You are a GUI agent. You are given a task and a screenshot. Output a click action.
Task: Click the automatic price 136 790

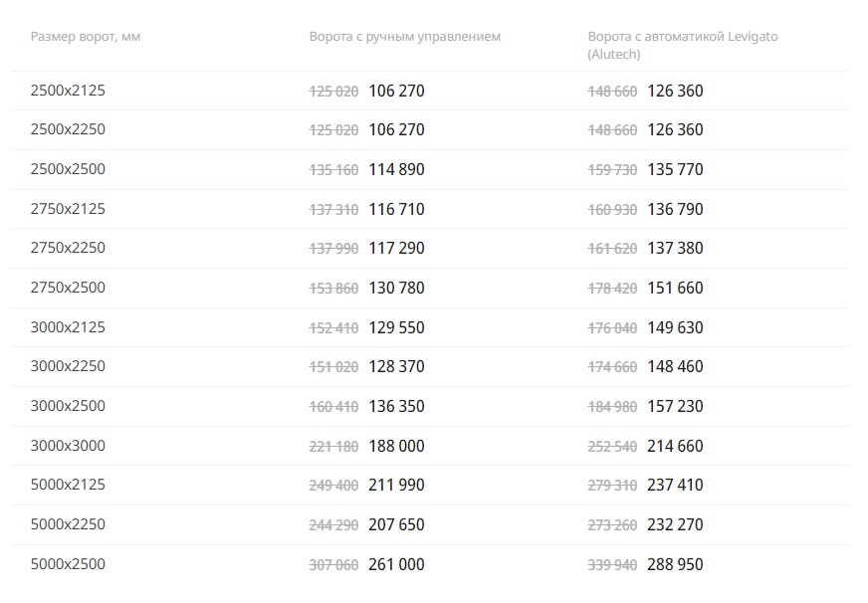click(675, 209)
